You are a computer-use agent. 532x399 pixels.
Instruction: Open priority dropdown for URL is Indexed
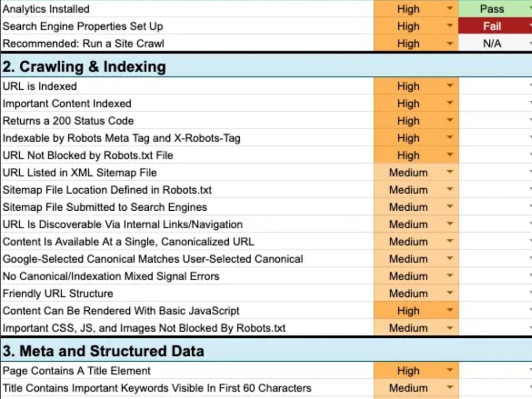(450, 86)
